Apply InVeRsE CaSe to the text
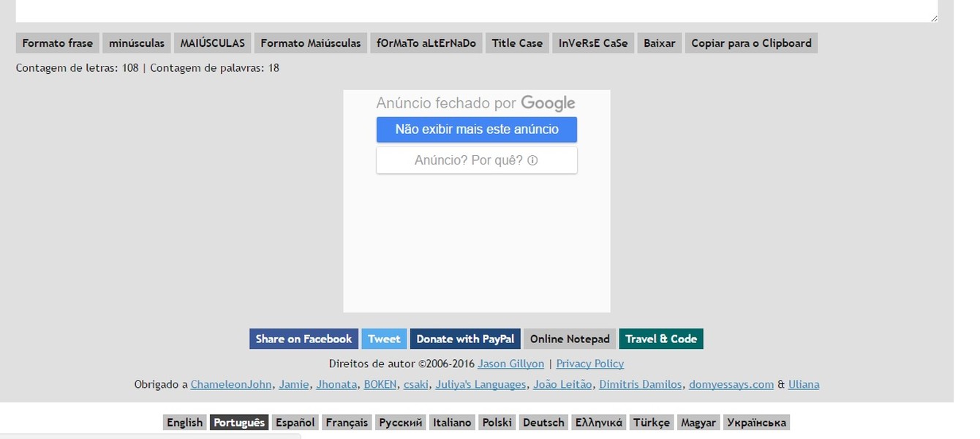This screenshot has width=980, height=439. pos(592,42)
